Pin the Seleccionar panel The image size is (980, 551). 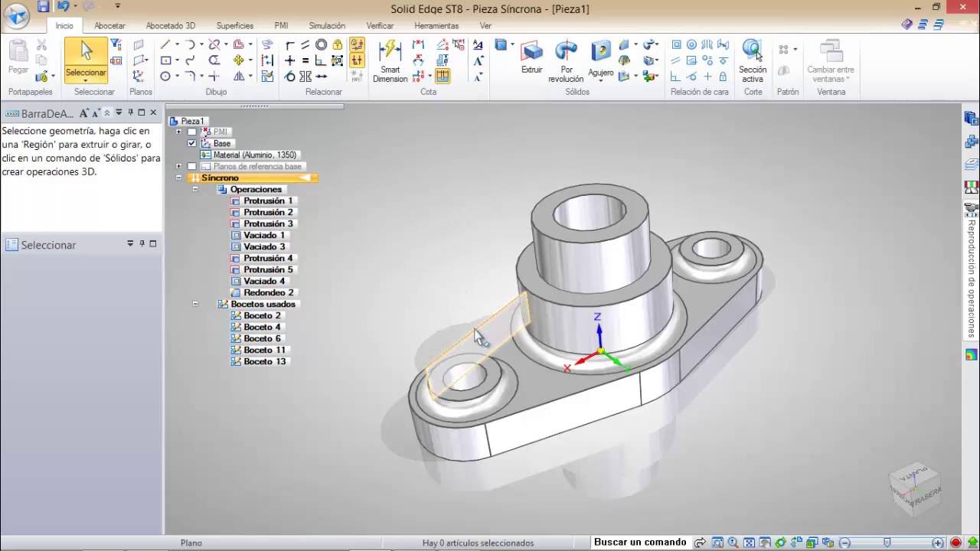coord(142,244)
